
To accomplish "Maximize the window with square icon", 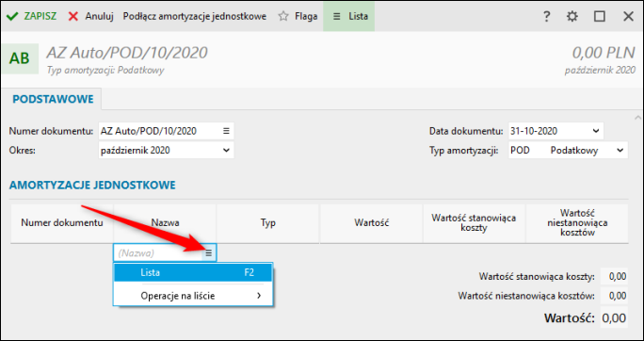I will point(600,16).
